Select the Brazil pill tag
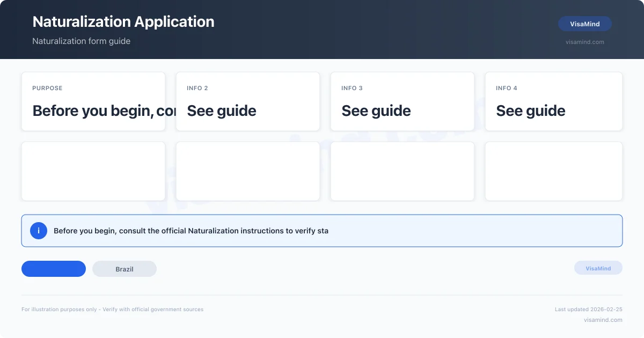Viewport: 644px width, 338px height. (x=125, y=269)
